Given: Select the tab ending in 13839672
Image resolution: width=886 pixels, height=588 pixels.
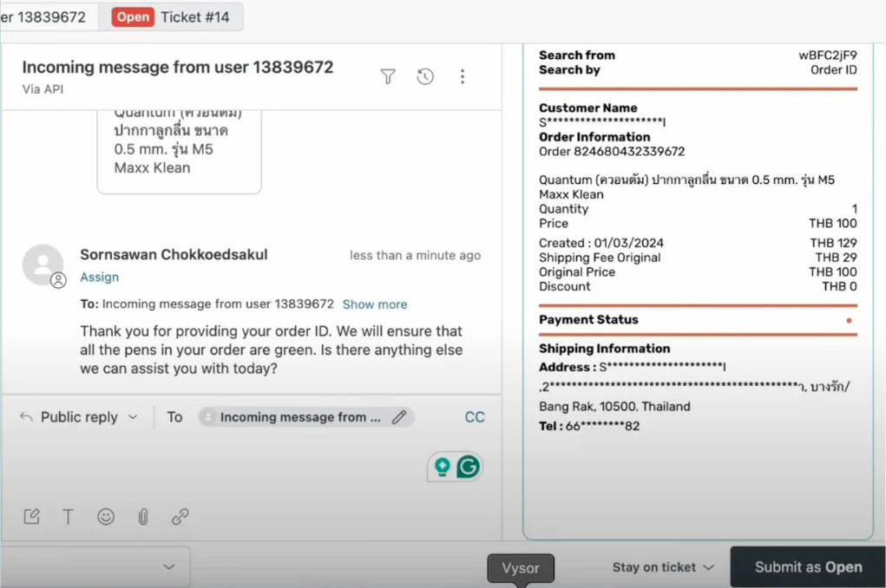Looking at the screenshot, I should [48, 16].
